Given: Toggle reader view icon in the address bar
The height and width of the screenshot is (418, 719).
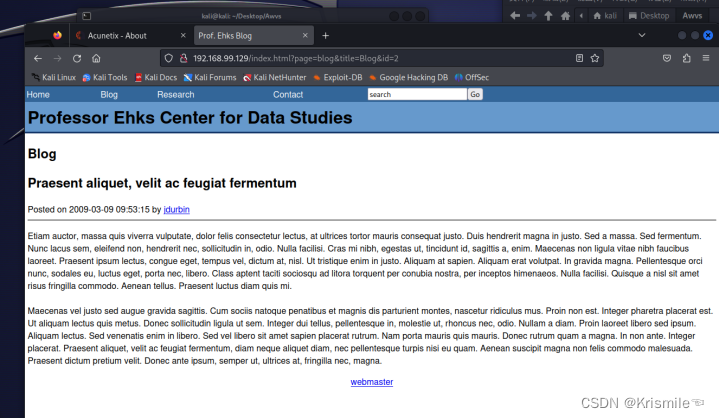Looking at the screenshot, I should (580, 58).
